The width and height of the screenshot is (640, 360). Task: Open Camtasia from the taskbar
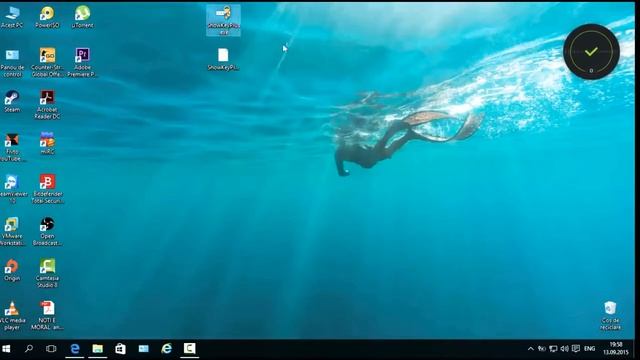(189, 349)
